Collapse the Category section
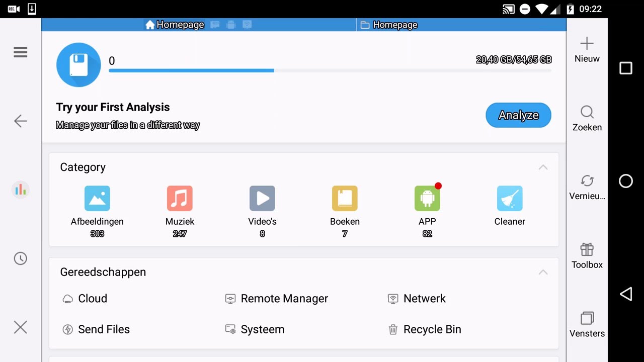This screenshot has height=362, width=644. point(543,167)
